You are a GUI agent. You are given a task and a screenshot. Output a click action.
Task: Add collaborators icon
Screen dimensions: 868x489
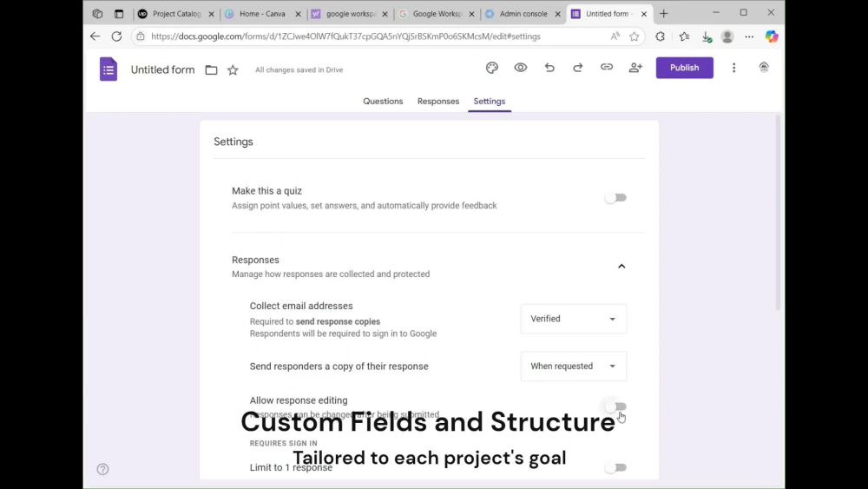635,68
